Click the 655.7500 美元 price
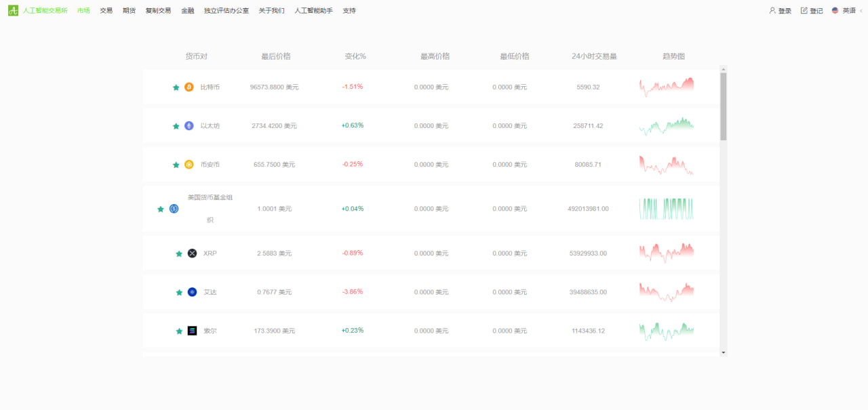 tap(274, 165)
